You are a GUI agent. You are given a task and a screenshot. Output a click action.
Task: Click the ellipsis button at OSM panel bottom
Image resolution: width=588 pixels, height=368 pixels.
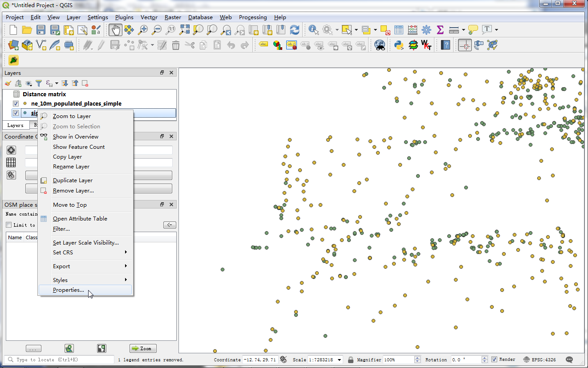34,348
